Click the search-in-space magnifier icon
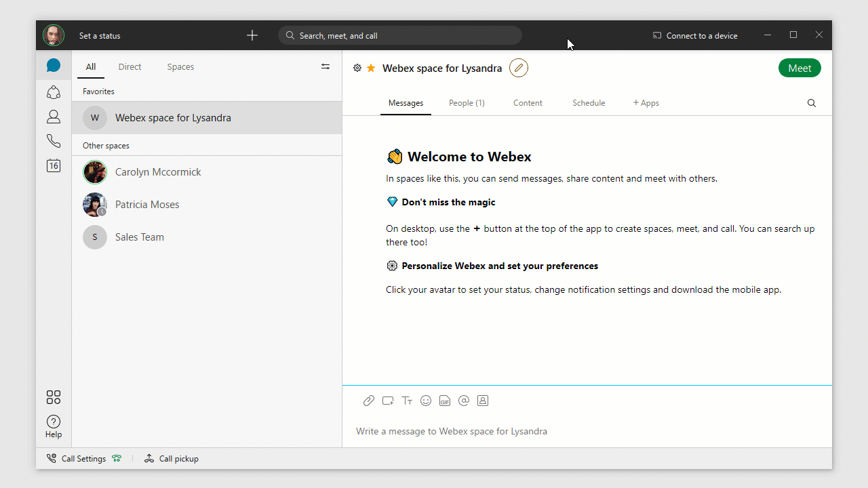 812,103
